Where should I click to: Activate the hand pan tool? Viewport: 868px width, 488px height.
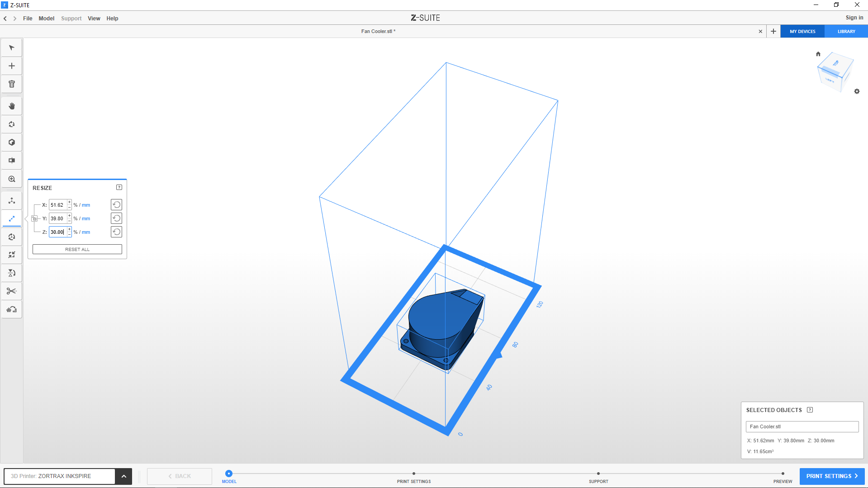coord(12,106)
